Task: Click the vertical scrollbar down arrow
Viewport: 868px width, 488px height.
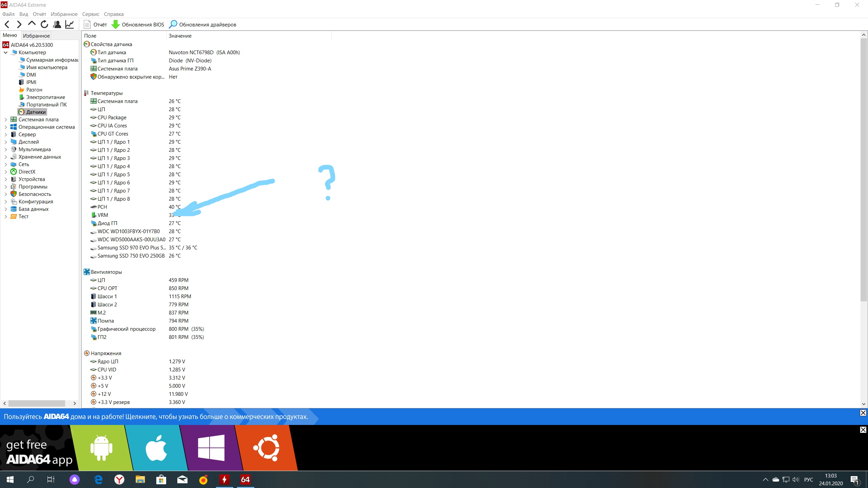Action: coord(864,404)
